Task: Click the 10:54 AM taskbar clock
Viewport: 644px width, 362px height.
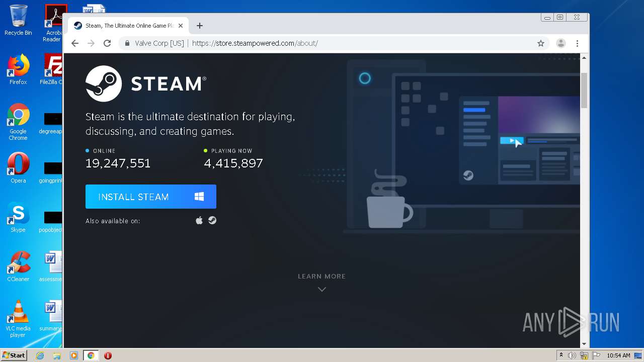Action: pyautogui.click(x=618, y=355)
